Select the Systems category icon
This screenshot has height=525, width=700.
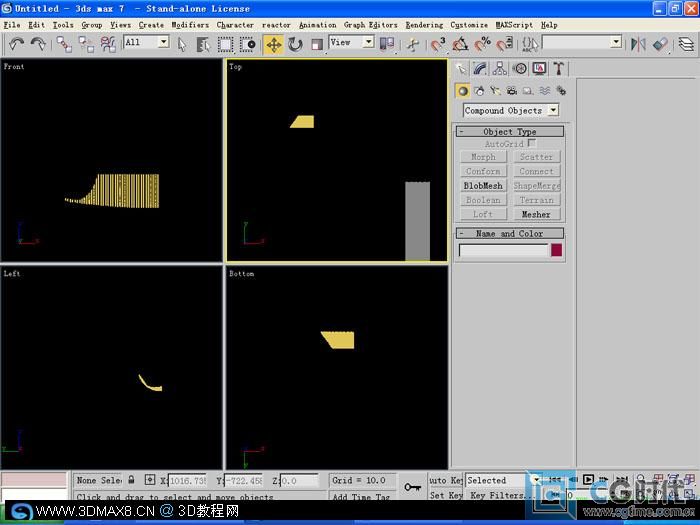point(561,91)
